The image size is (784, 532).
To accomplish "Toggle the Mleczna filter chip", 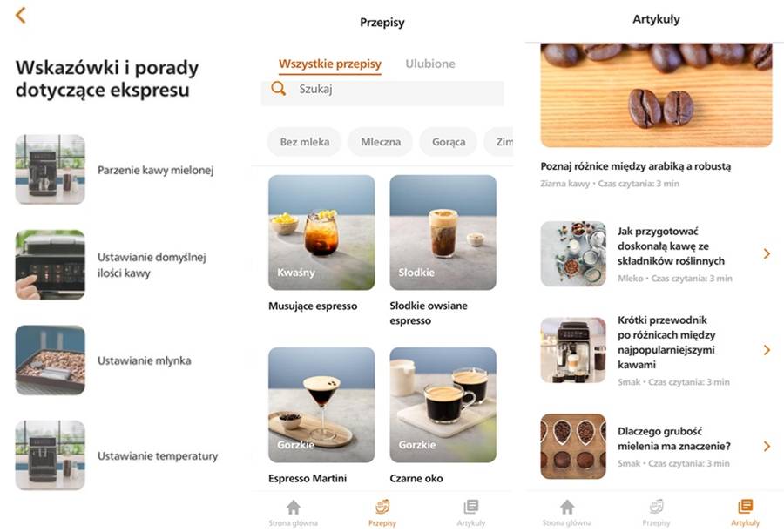I will coord(381,142).
